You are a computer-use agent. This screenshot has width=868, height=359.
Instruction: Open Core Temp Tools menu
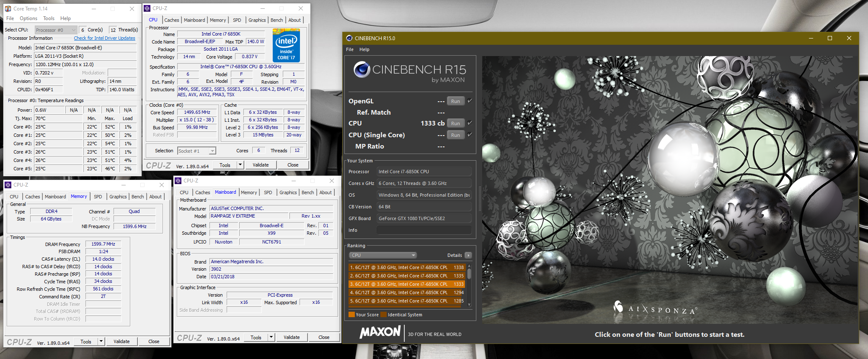(x=49, y=18)
